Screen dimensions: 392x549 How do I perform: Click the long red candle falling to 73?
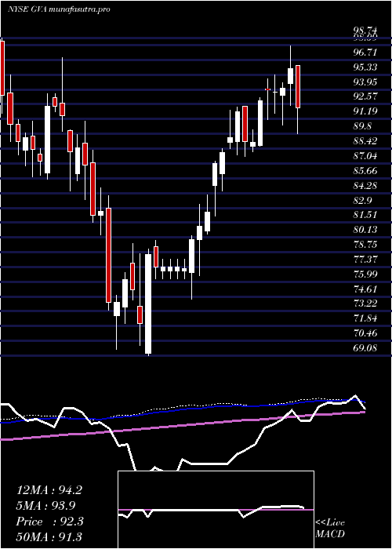[108, 255]
